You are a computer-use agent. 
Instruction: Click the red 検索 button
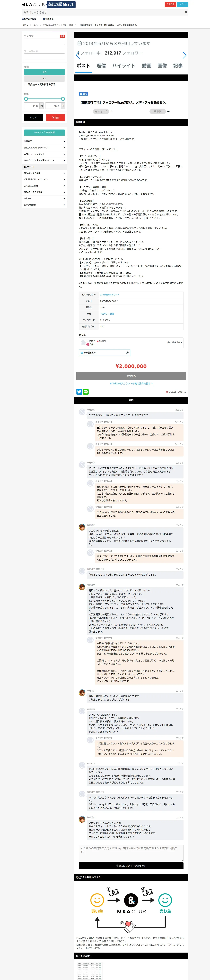pyautogui.click(x=56, y=118)
